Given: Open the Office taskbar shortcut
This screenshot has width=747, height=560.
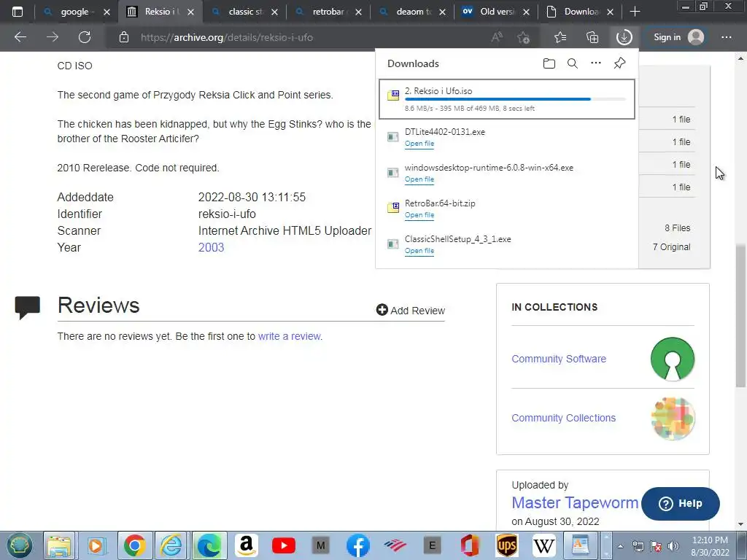Looking at the screenshot, I should pyautogui.click(x=469, y=545).
